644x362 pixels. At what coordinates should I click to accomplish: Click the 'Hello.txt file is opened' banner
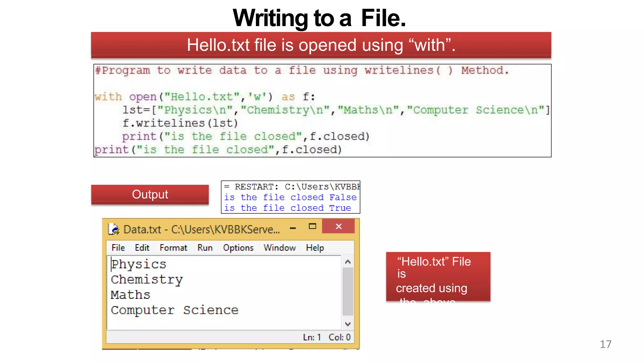click(321, 45)
